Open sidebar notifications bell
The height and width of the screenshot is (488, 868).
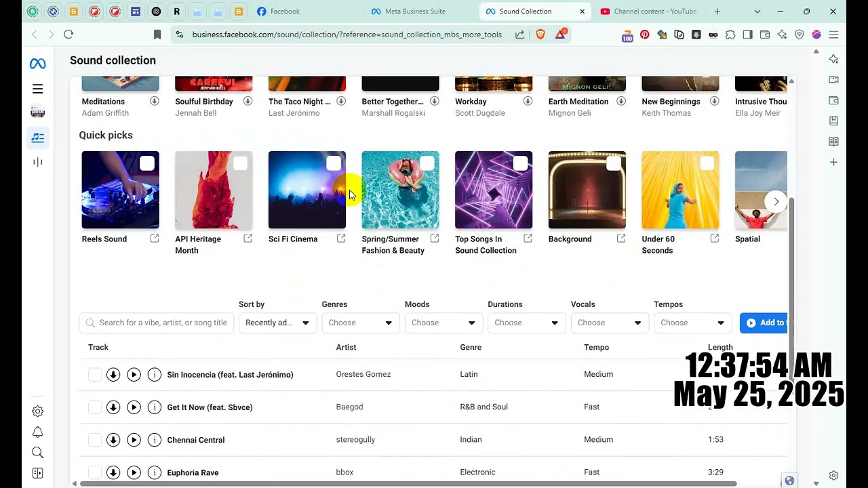pos(37,432)
